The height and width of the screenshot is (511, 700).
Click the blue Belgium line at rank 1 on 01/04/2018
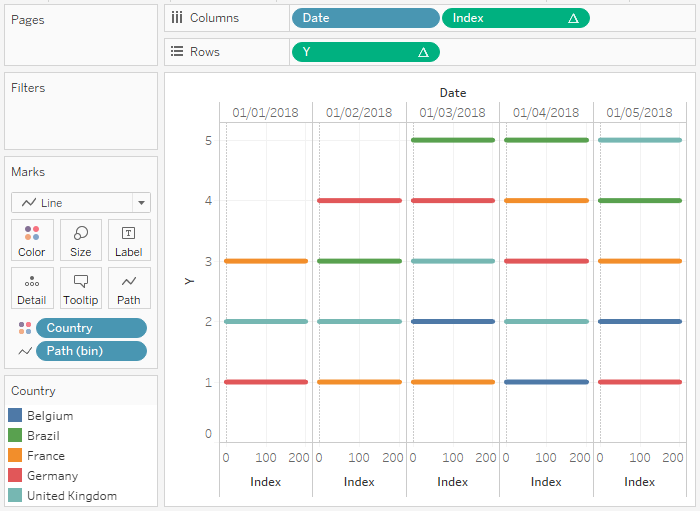(x=546, y=382)
